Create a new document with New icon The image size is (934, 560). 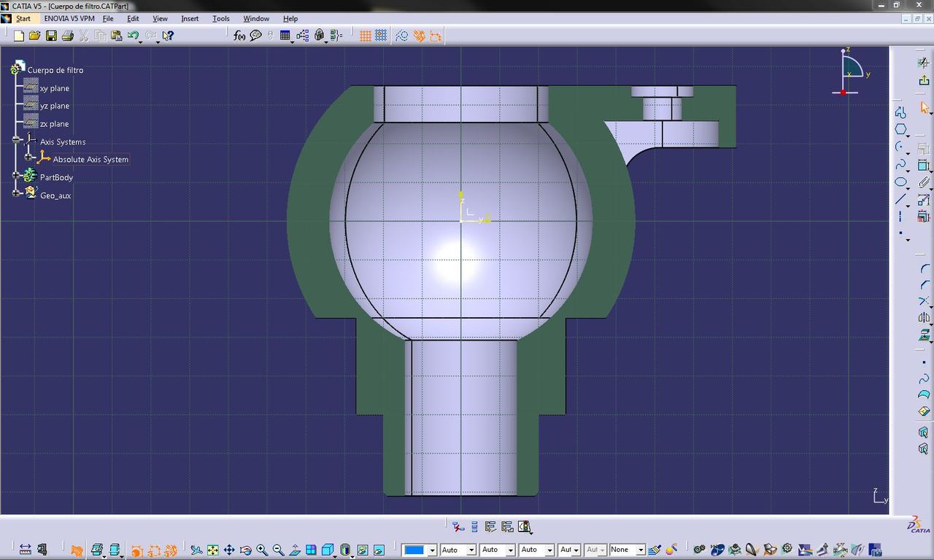tap(19, 35)
